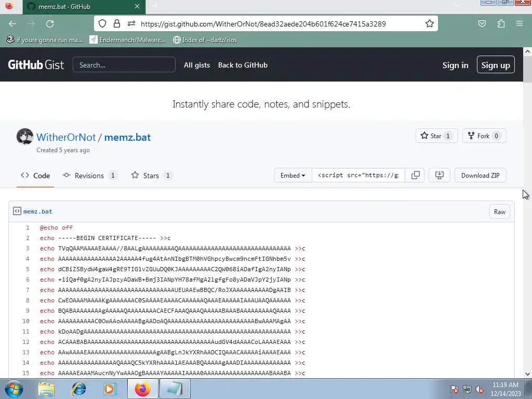
Task: Open Windows Explorer from the taskbar
Action: click(46, 389)
